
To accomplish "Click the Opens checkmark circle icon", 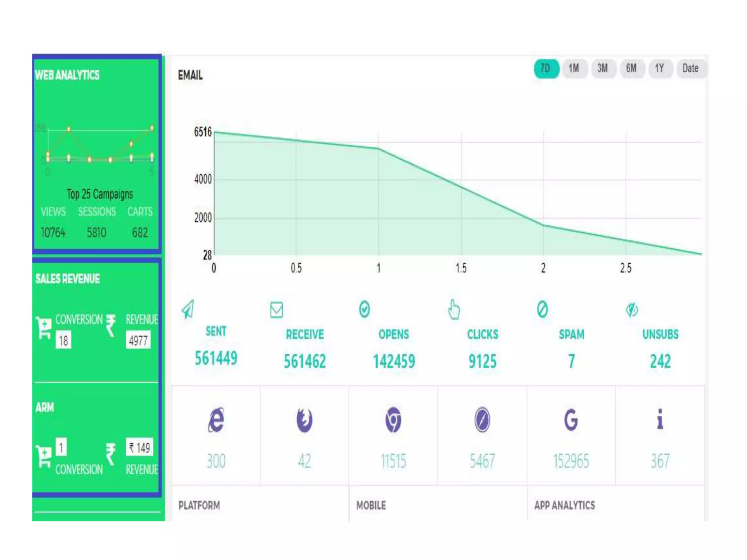I will coord(364,310).
